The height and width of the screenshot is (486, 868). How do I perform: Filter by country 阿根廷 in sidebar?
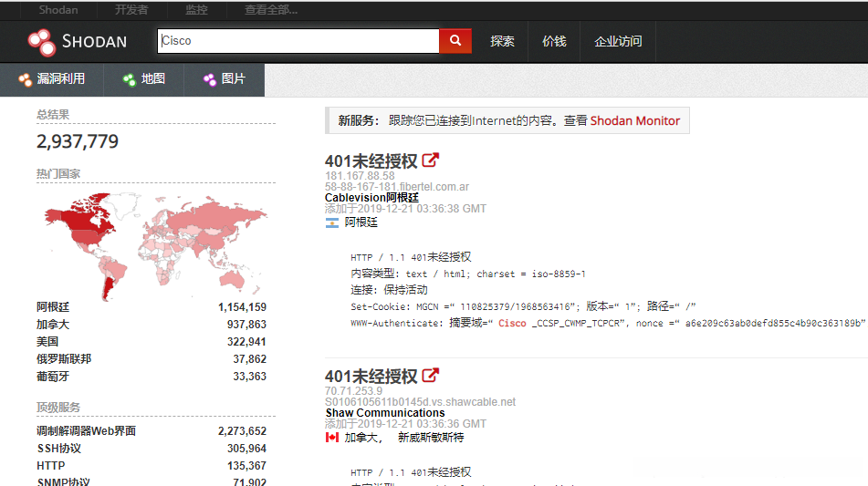tap(53, 307)
